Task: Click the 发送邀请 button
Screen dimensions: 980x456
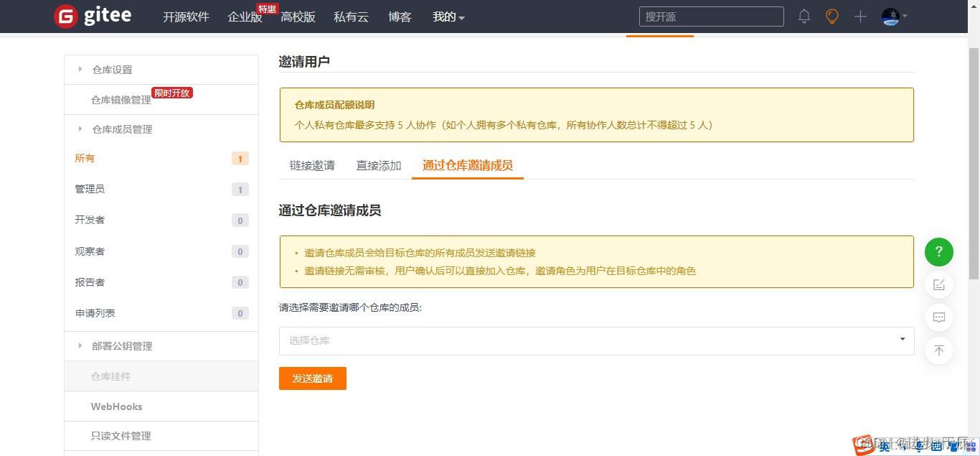Action: 312,378
